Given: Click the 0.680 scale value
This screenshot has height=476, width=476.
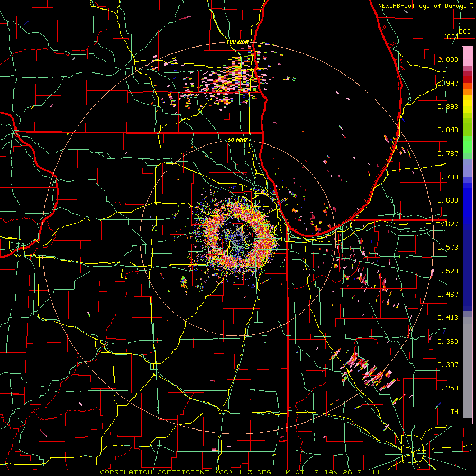Looking at the screenshot, I should (x=448, y=200).
